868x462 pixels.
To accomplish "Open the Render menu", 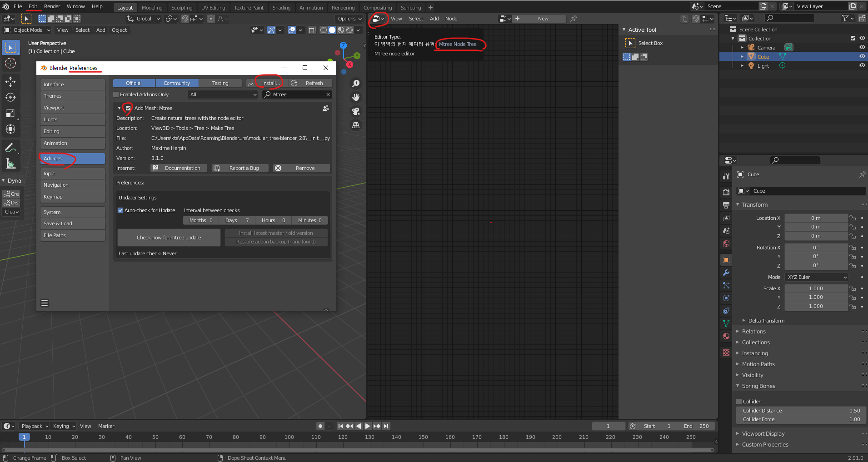I will 52,6.
